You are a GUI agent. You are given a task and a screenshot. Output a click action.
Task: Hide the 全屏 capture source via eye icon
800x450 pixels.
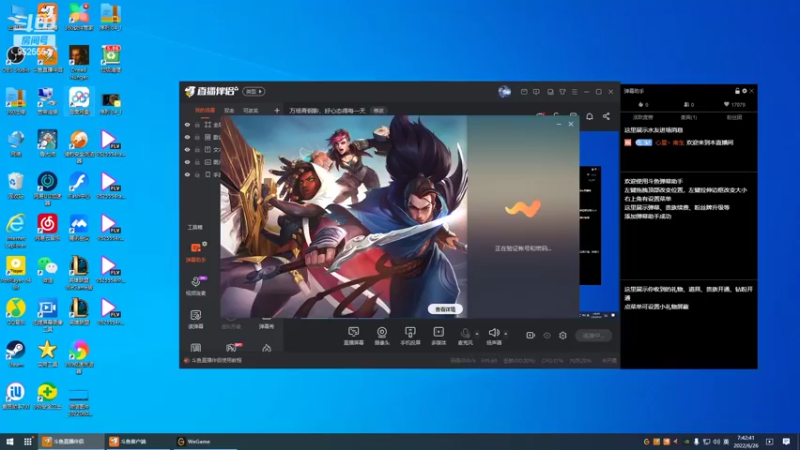(187, 124)
